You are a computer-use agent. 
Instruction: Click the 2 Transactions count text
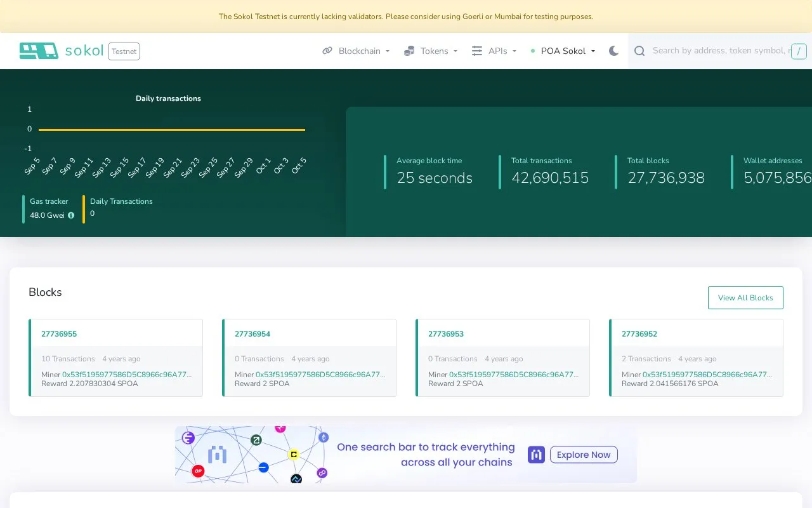click(646, 359)
